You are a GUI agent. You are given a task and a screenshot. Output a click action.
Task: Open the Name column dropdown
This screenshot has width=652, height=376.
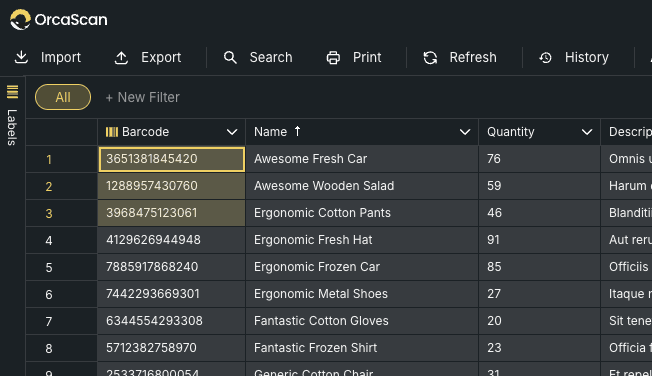[x=465, y=132]
